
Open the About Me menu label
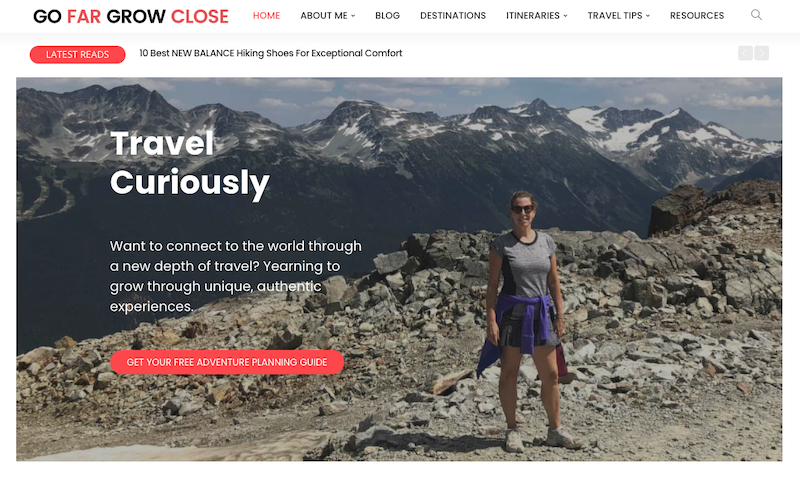[324, 16]
